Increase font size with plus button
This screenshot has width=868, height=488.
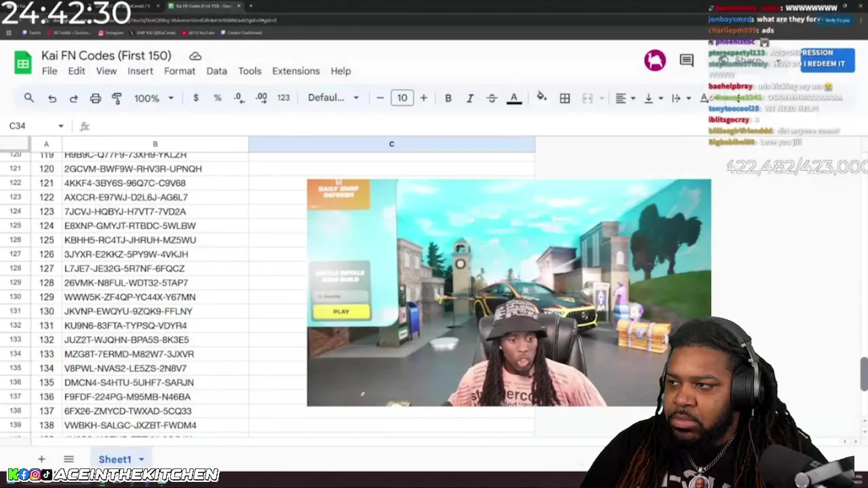[424, 98]
